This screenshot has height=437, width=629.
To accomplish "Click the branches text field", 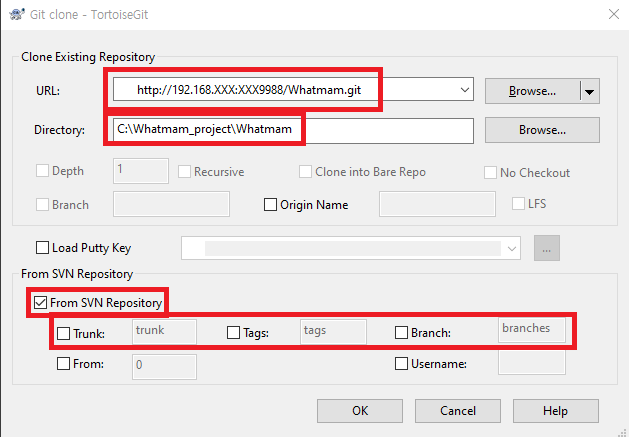I will click(532, 330).
